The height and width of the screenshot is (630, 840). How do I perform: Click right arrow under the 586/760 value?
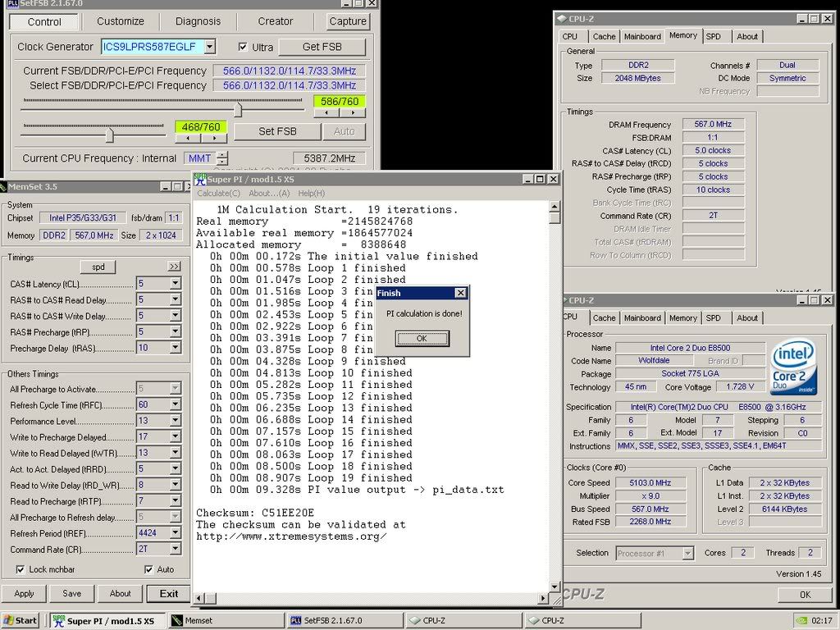click(353, 113)
